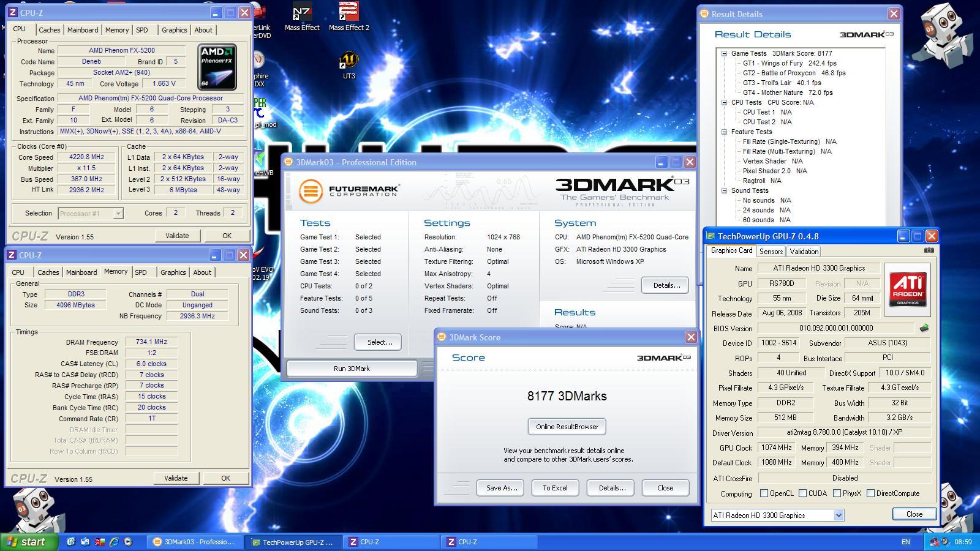Click the second quick launch icon
980x551 pixels.
click(85, 542)
